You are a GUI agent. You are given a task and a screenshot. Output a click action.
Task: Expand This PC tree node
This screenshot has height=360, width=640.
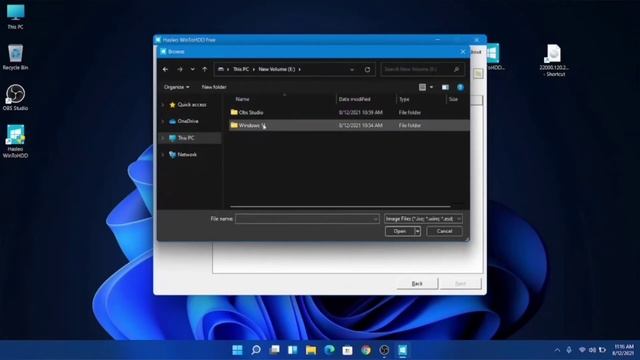coord(163,138)
